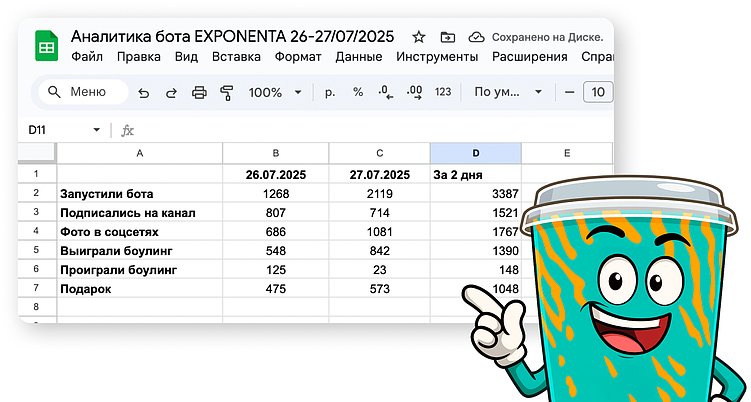The image size is (751, 402).
Task: Select column E header
Action: click(567, 153)
